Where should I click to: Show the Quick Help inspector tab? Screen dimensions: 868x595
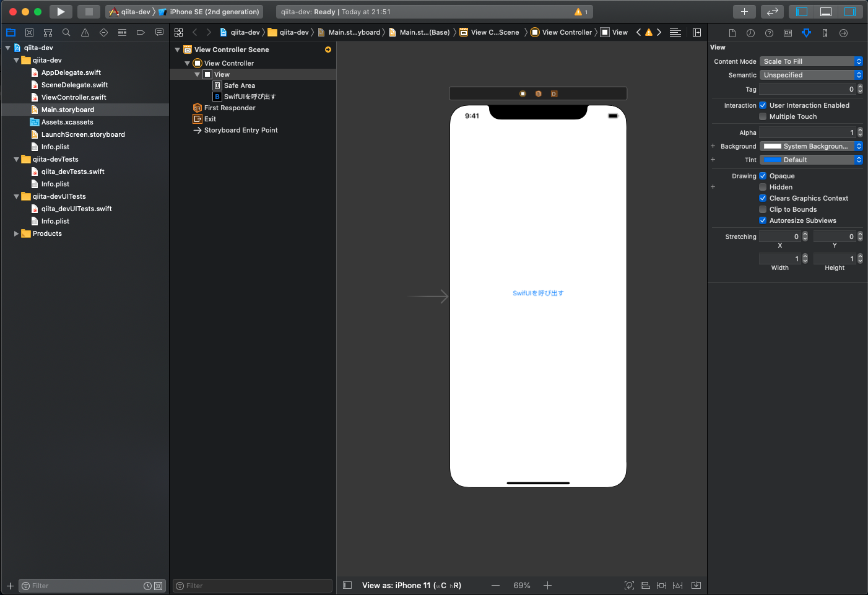click(769, 33)
